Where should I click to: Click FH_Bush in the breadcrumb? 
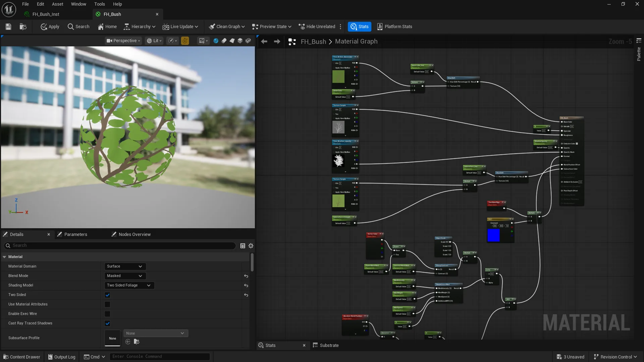[313, 42]
